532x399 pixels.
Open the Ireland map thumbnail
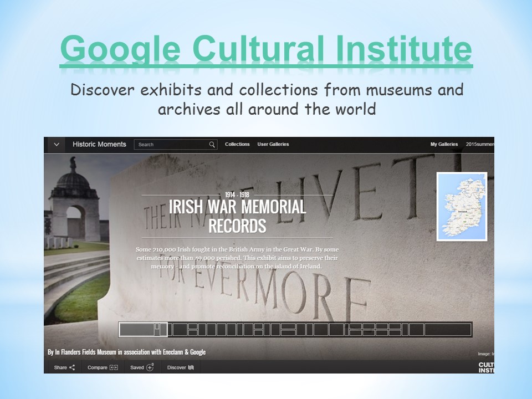pos(462,207)
